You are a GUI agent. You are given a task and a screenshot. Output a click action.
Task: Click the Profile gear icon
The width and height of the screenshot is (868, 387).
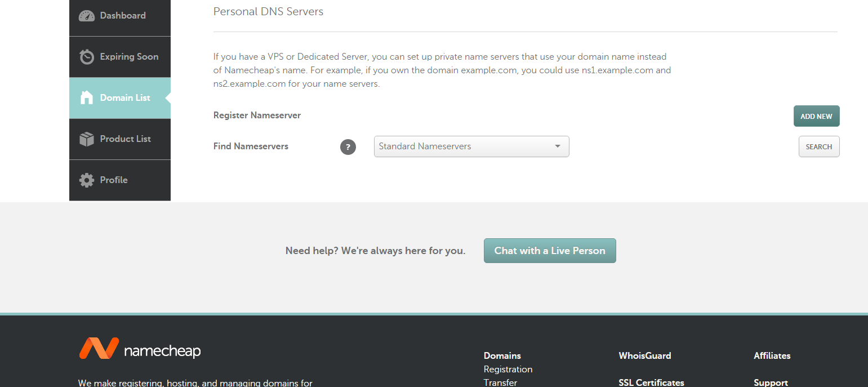(87, 180)
